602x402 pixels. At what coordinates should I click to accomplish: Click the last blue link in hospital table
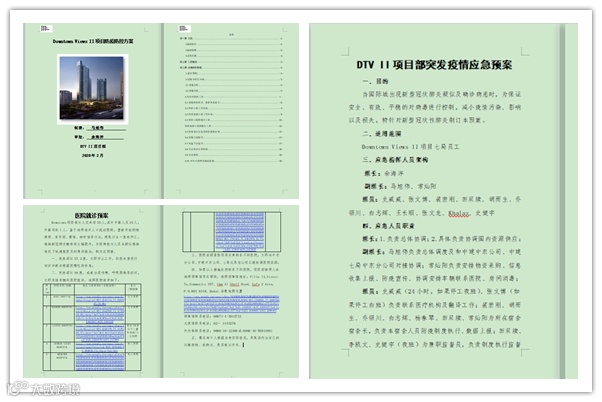pyautogui.click(x=99, y=362)
